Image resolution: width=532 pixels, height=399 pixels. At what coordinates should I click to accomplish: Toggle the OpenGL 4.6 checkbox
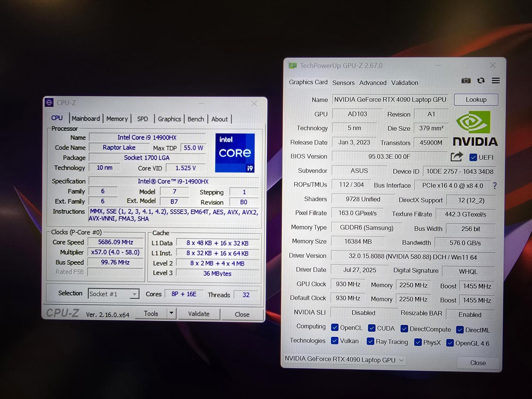point(450,343)
